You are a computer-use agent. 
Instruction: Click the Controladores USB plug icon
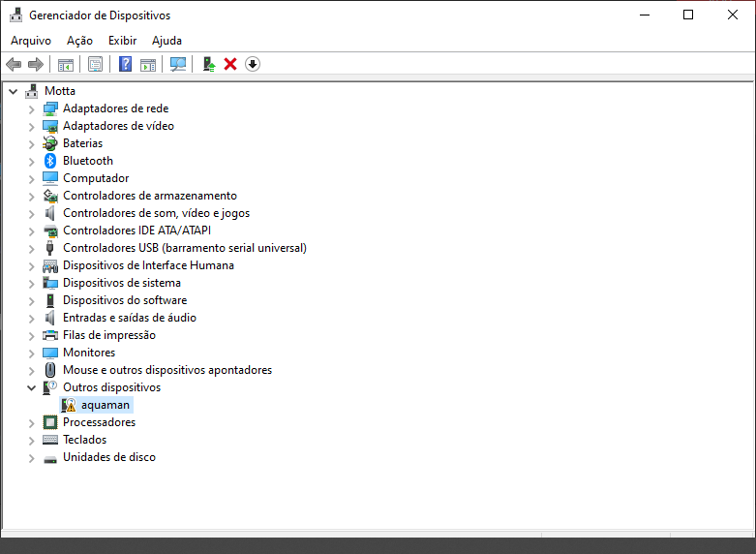(50, 248)
